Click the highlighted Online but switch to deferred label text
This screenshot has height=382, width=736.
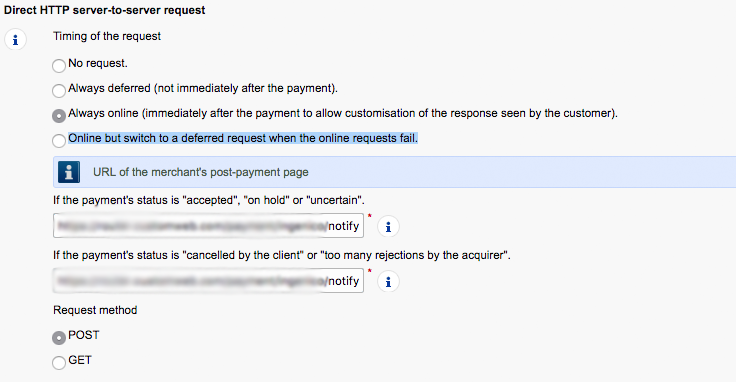tap(243, 138)
